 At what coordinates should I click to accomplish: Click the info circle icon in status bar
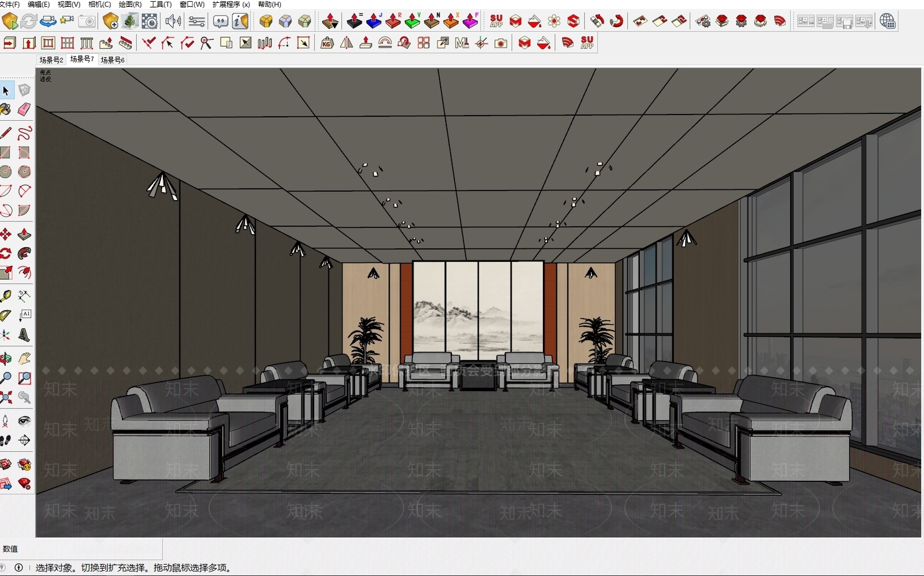tap(18, 568)
